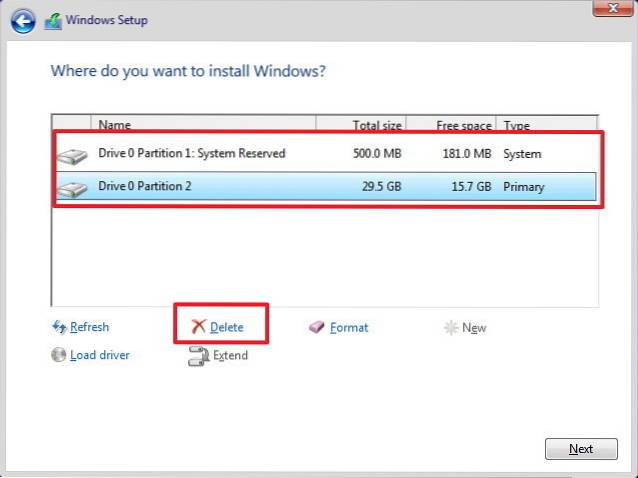Click drive icon for Partition 1 System Reserved
Viewport: 638px width, 478px height.
[74, 155]
